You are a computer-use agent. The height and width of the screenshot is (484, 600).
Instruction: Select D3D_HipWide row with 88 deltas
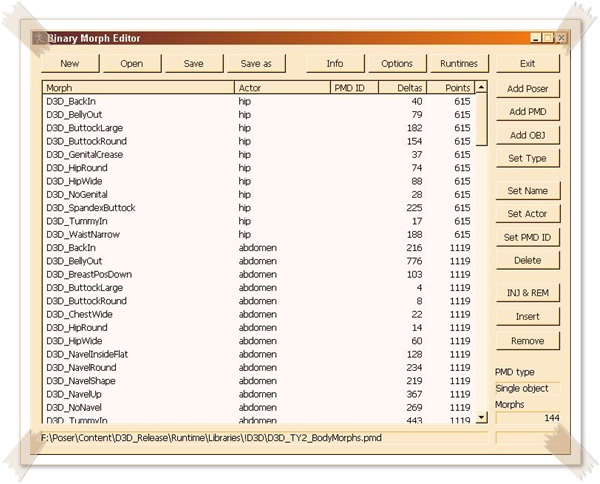[x=259, y=181]
